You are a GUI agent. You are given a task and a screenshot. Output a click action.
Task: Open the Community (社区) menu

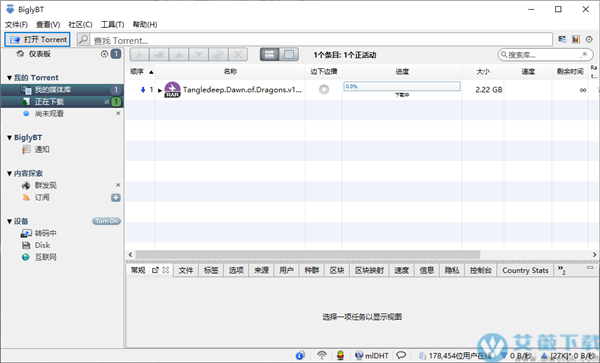point(80,24)
